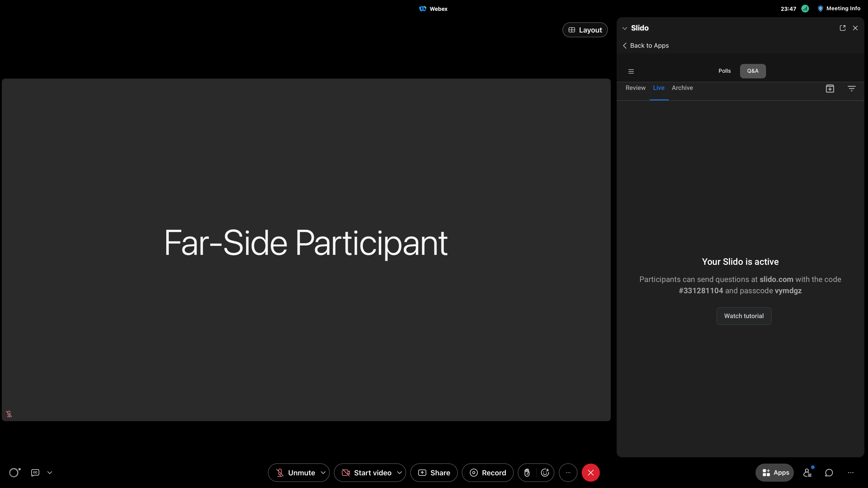The height and width of the screenshot is (488, 868).
Task: Open the reactions emoji picker
Action: (545, 472)
